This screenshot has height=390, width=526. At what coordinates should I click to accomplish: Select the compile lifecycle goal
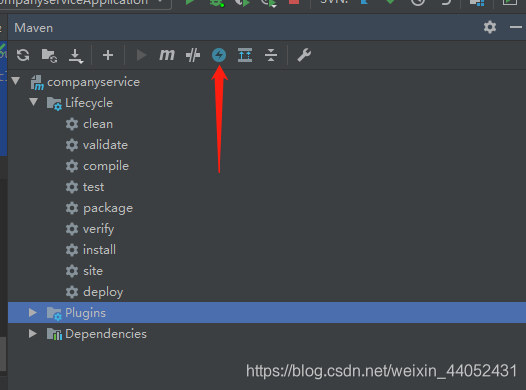[x=106, y=166]
